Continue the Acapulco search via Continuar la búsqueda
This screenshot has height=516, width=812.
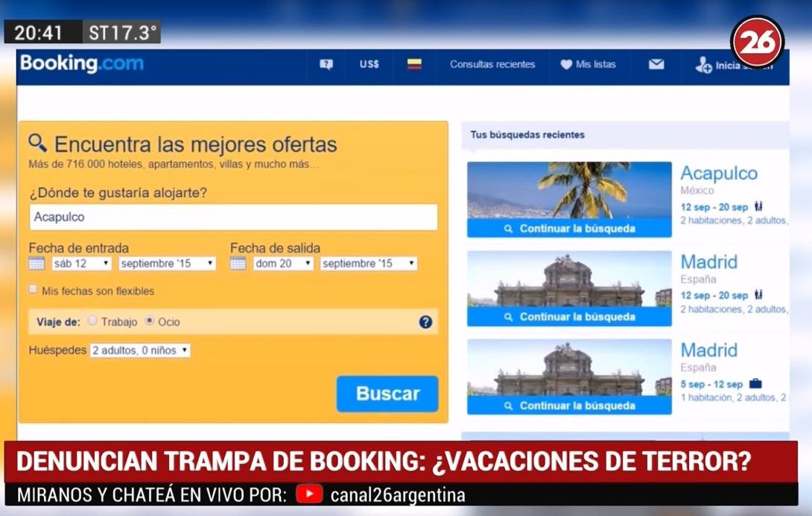point(569,228)
